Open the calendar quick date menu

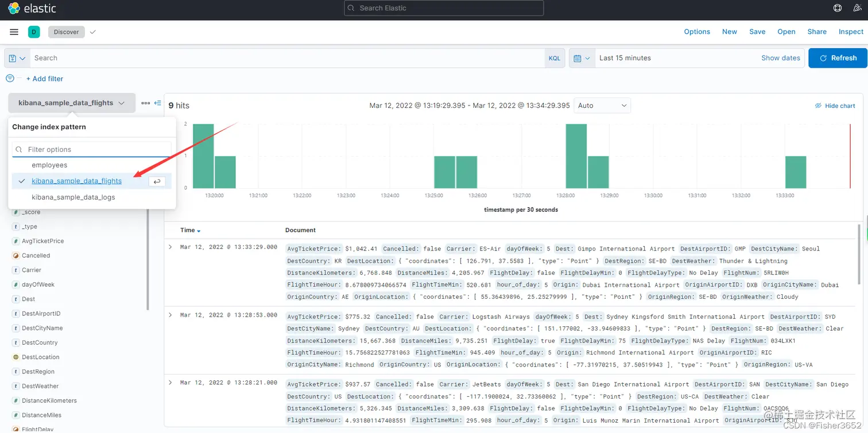[582, 58]
